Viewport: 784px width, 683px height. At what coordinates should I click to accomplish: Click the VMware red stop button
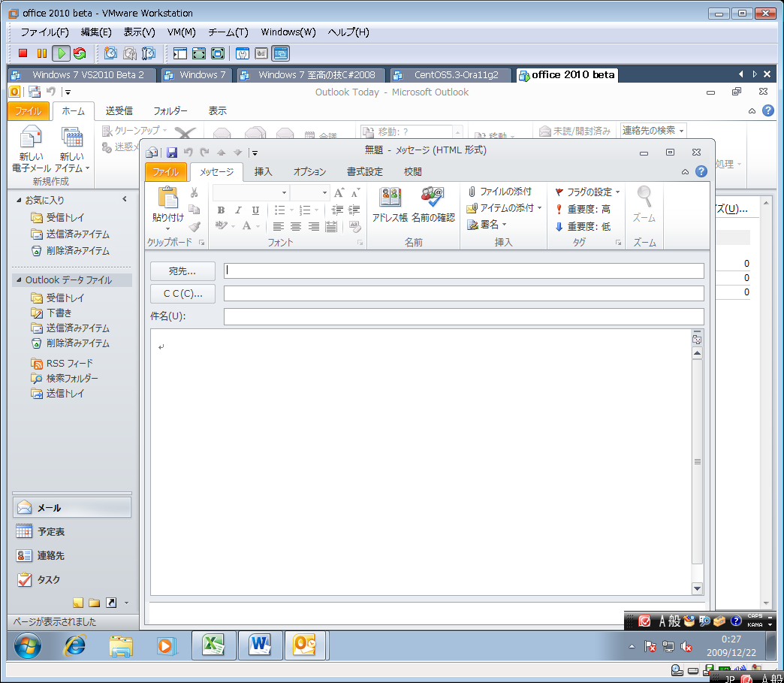click(x=23, y=53)
